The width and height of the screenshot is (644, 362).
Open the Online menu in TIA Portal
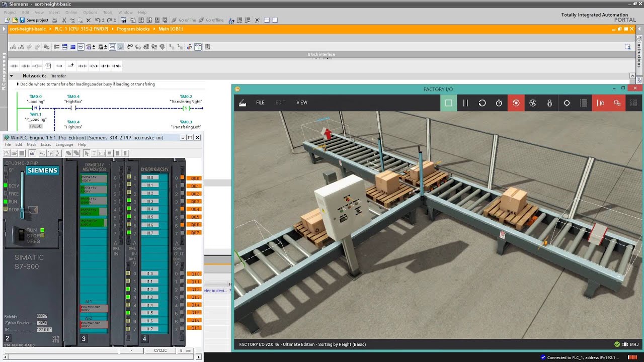click(x=71, y=12)
